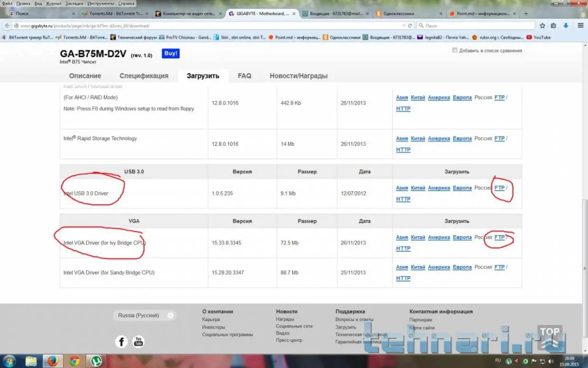This screenshot has width=588, height=368.
Task: Open GIGABYTE's Facebook page icon
Action: (x=122, y=341)
